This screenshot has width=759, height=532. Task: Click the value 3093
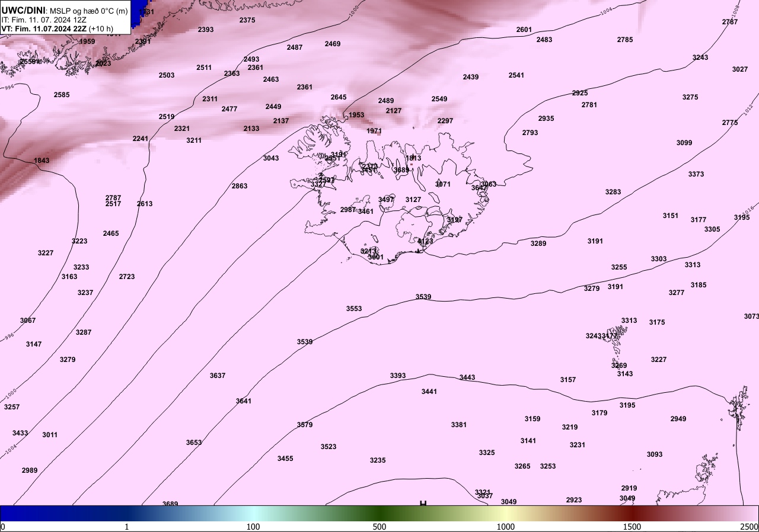coord(655,454)
